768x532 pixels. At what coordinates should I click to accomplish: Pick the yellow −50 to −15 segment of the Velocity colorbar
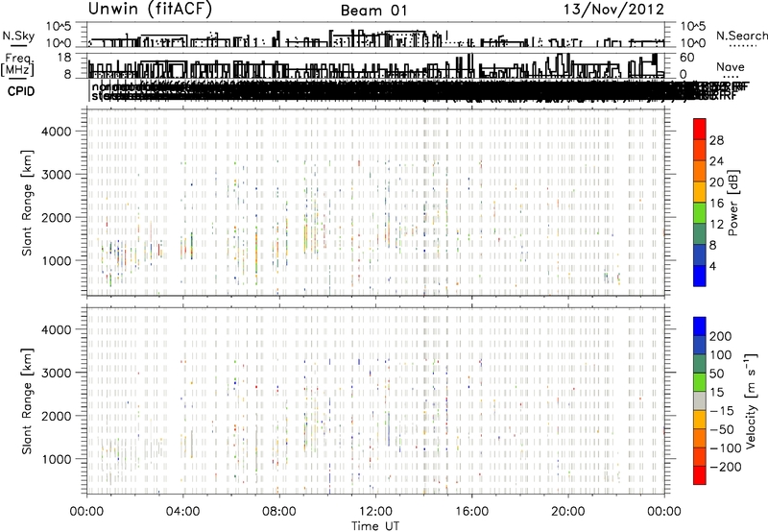[700, 420]
